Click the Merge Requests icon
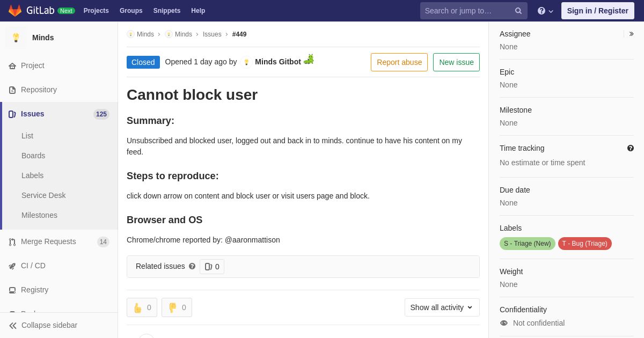Image resolution: width=644 pixels, height=338 pixels. 12,242
